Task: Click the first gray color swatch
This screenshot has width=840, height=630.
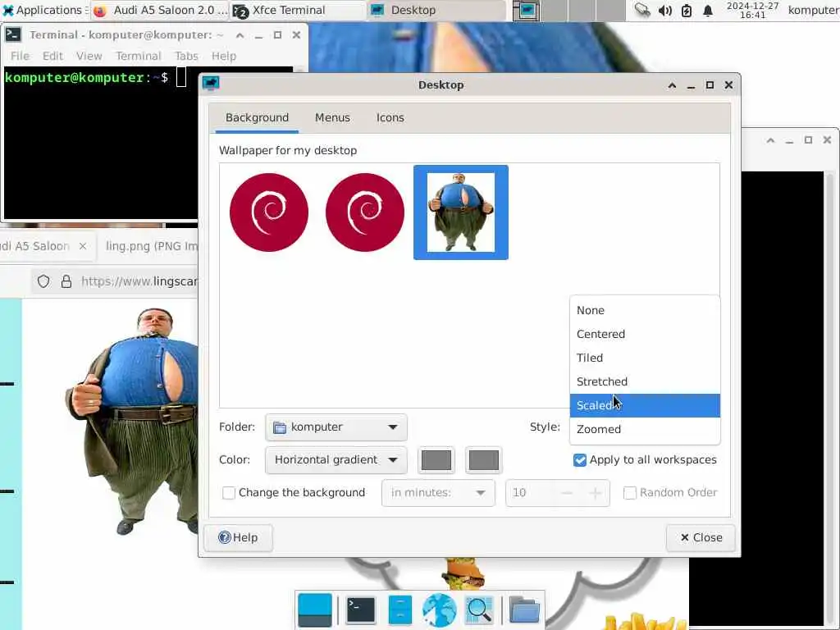Action: [x=436, y=459]
